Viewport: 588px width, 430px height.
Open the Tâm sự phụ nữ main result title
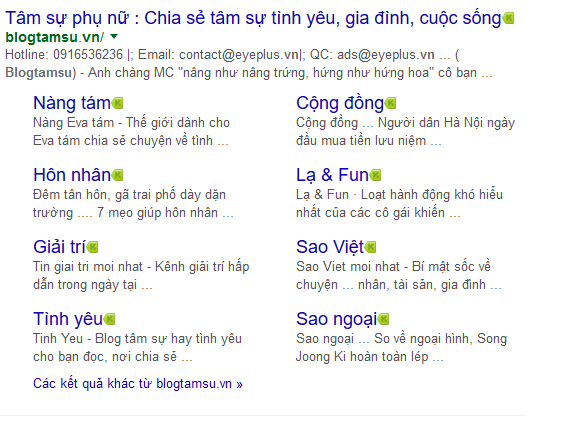click(253, 18)
